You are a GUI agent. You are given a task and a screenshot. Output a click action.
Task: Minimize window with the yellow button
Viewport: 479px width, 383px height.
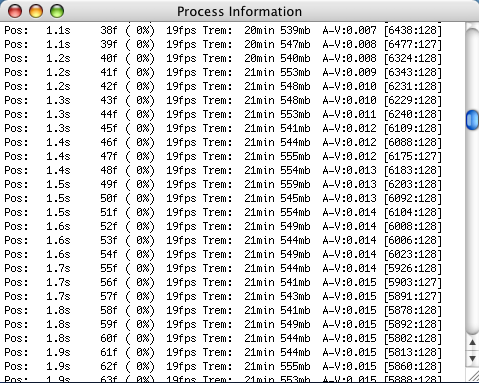(36, 11)
